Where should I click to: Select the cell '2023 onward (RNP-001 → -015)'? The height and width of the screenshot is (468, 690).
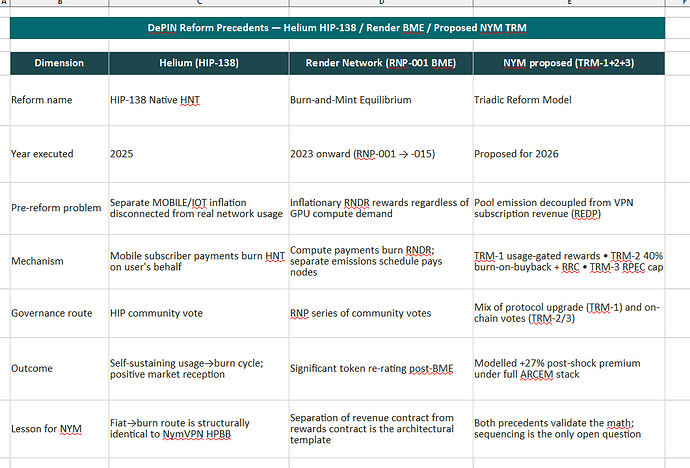pyautogui.click(x=381, y=154)
